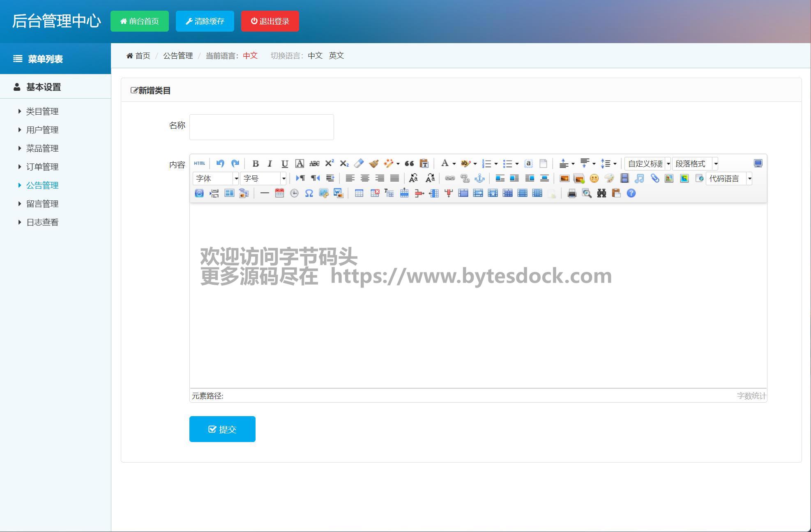Insert special character Omega icon

click(309, 193)
